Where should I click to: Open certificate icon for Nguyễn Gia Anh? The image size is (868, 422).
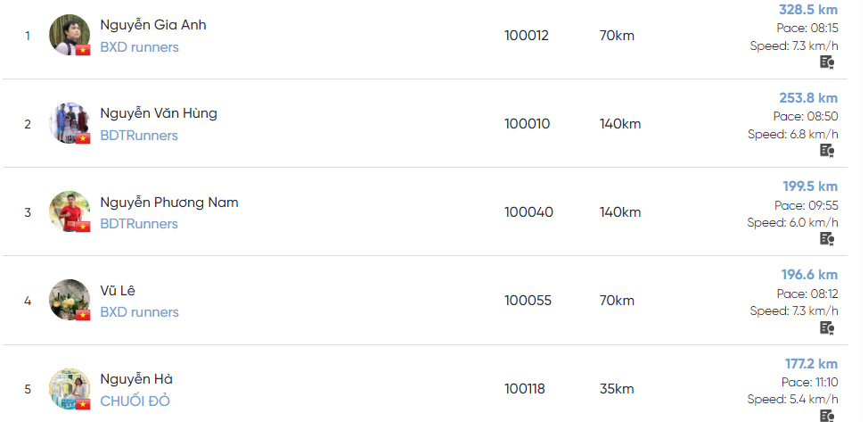click(827, 62)
